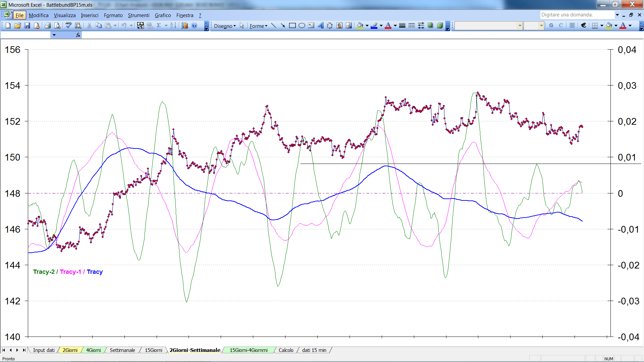Open the Modifica menu
Screen dimensions: 644x362
39,15
